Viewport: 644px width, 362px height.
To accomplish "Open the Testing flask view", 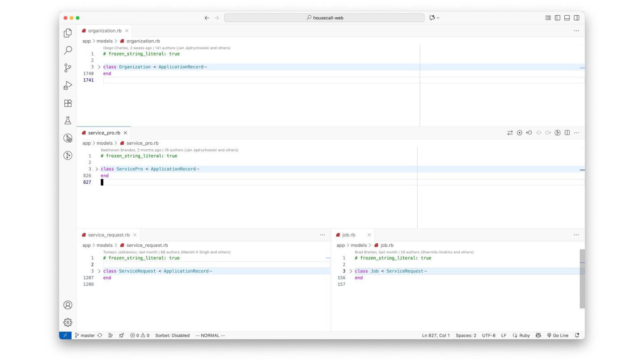I will tap(68, 121).
